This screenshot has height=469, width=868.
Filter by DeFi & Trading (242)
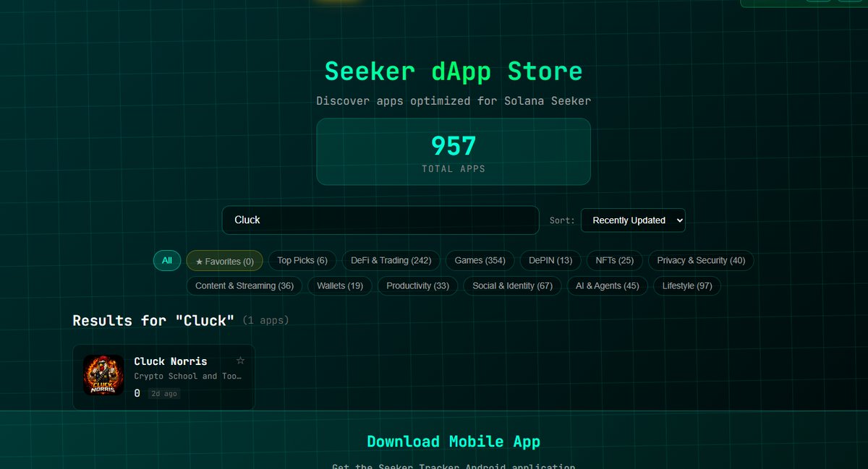click(391, 260)
